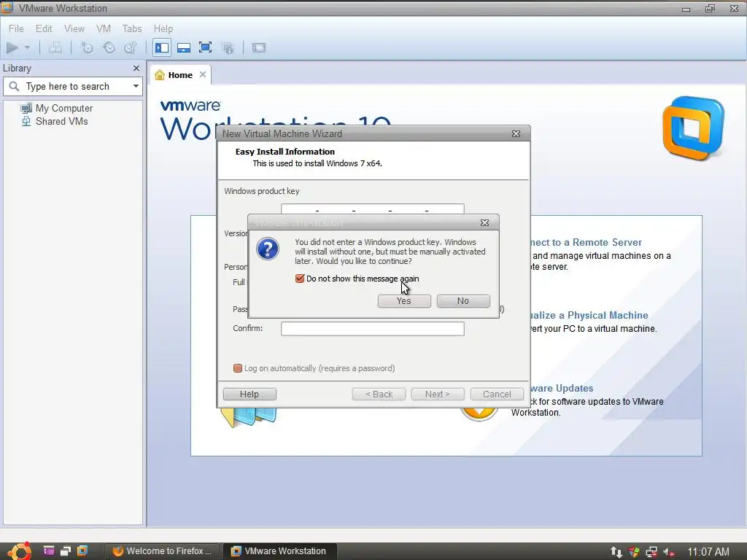
Task: Open the VM menu
Action: tap(104, 28)
